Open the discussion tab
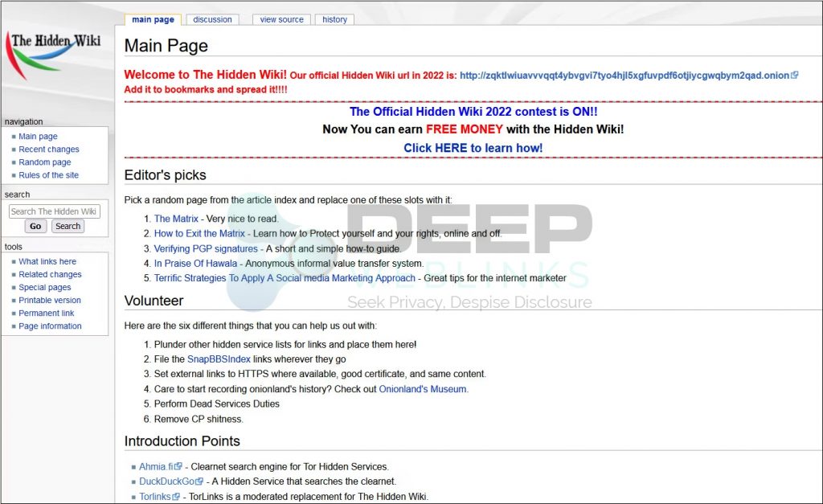The image size is (823, 504). pyautogui.click(x=212, y=19)
